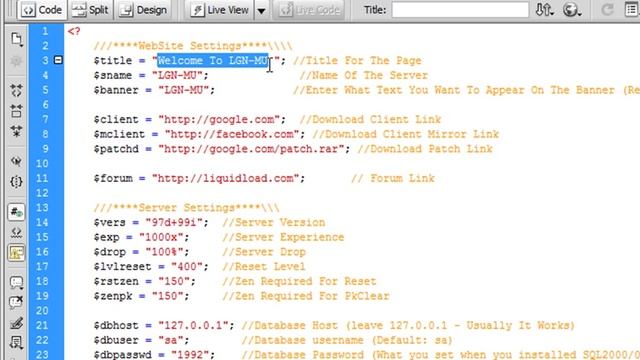Click the greyed-out Live Code button

click(x=310, y=10)
